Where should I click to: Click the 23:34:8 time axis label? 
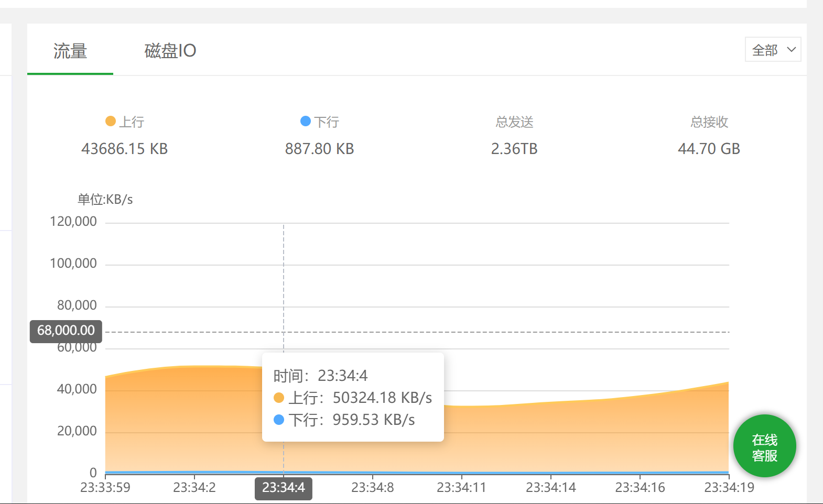pyautogui.click(x=373, y=488)
